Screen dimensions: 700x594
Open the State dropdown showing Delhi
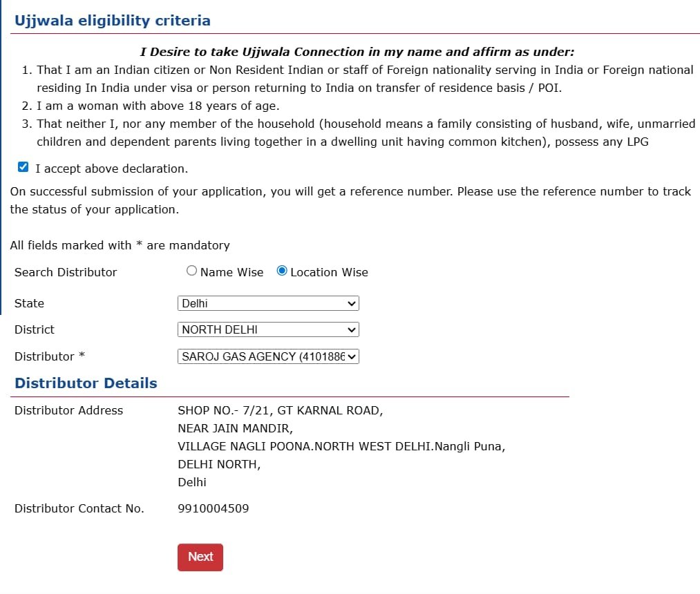[x=268, y=303]
